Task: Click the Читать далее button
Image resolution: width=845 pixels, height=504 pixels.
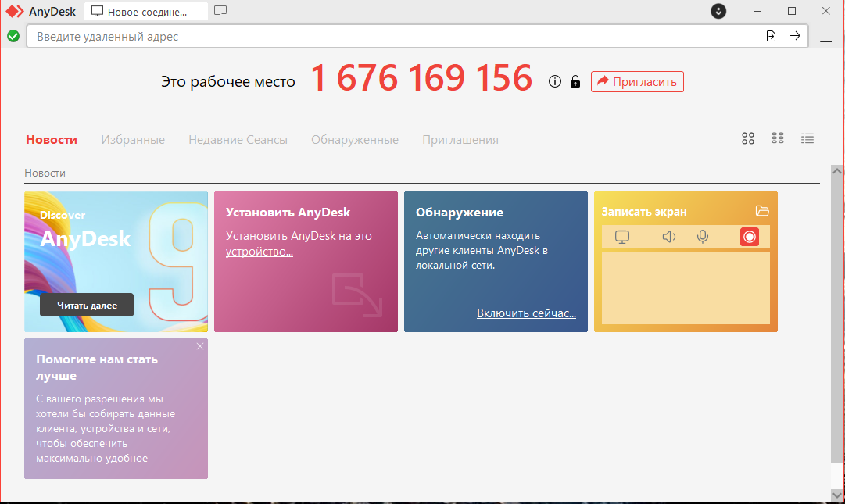Action: click(x=87, y=305)
